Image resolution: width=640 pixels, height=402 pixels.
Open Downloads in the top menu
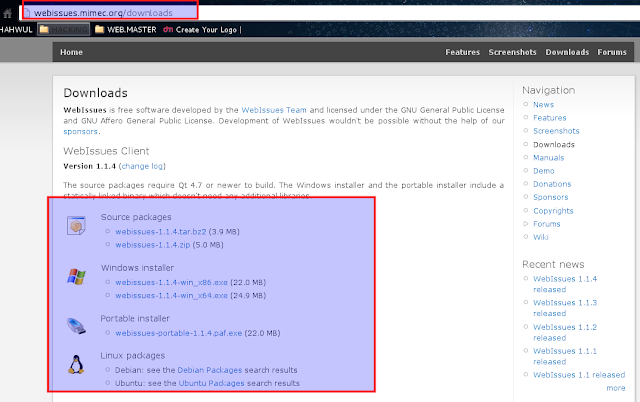[x=567, y=52]
